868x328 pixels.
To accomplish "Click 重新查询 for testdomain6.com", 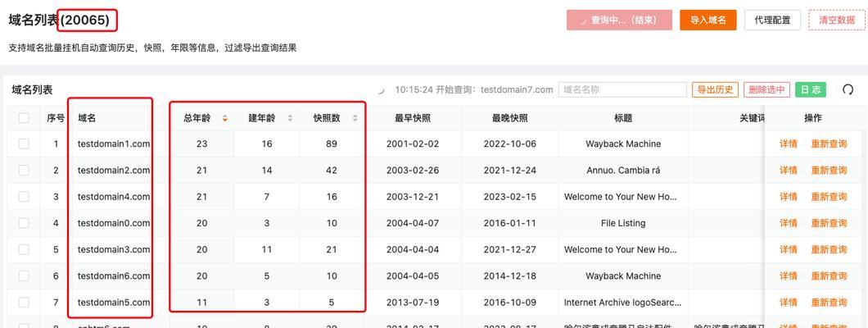I will pos(829,276).
